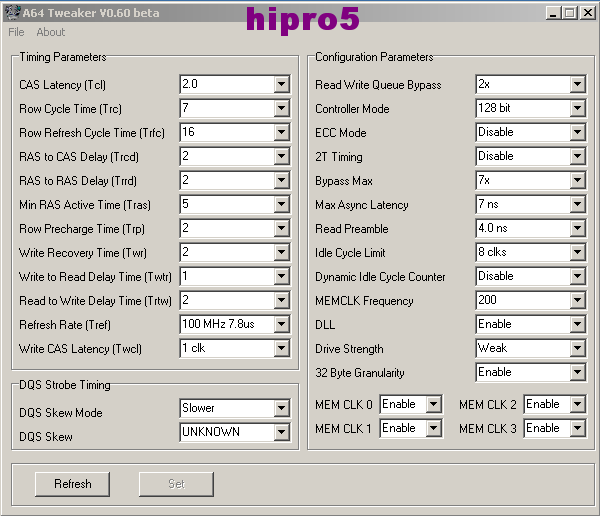Open the Drive Strength dropdown
The height and width of the screenshot is (516, 600).
click(x=577, y=348)
